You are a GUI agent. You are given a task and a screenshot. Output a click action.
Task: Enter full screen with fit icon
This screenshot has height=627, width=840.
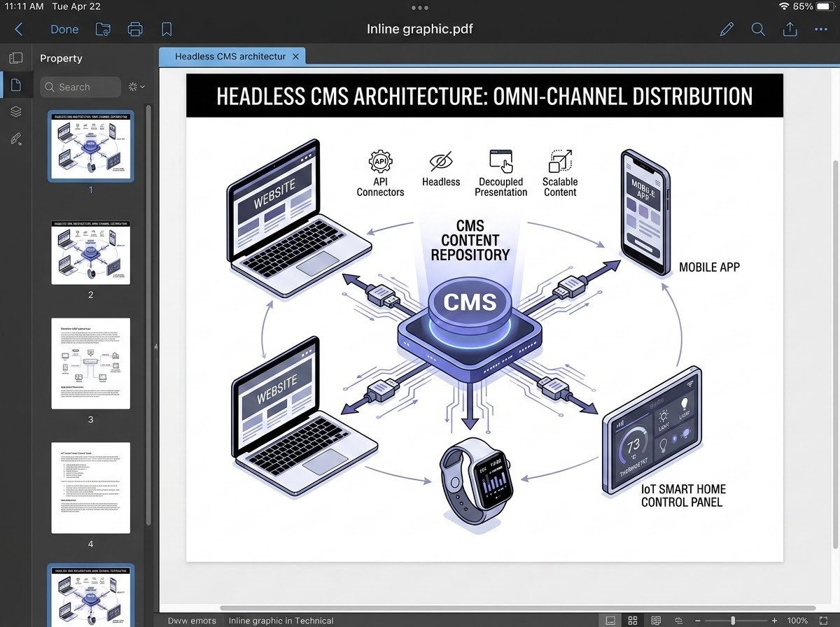point(823,620)
